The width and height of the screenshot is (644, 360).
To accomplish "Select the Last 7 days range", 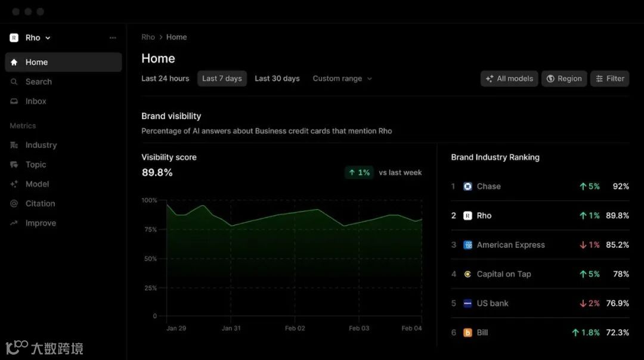I will [222, 79].
